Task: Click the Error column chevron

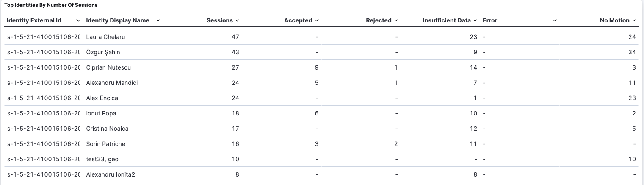Action: point(555,20)
